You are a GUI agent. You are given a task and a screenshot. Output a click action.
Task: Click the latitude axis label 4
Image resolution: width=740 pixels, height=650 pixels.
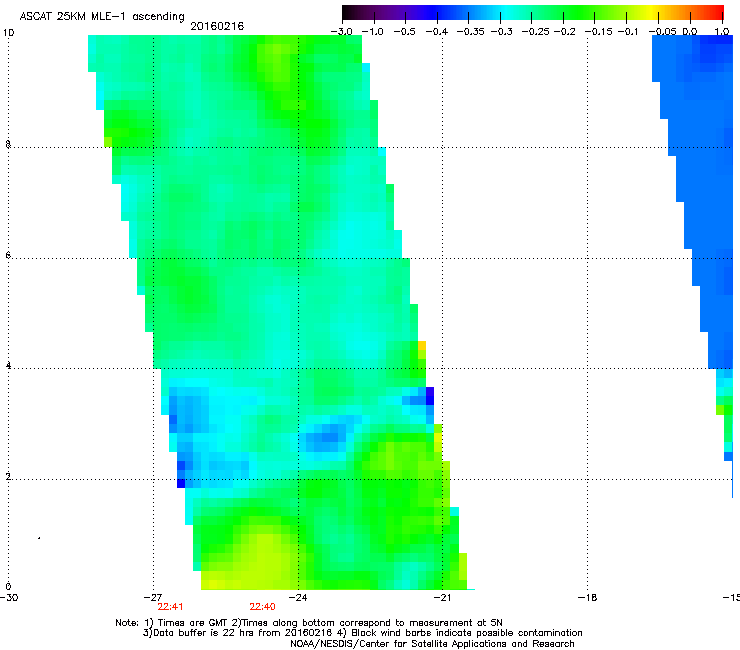pyautogui.click(x=8, y=365)
